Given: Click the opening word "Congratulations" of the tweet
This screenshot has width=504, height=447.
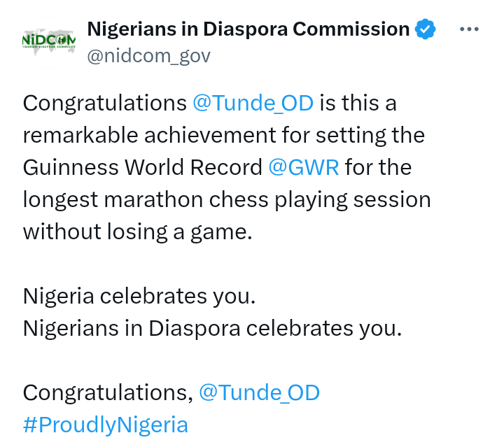Looking at the screenshot, I should [x=104, y=104].
